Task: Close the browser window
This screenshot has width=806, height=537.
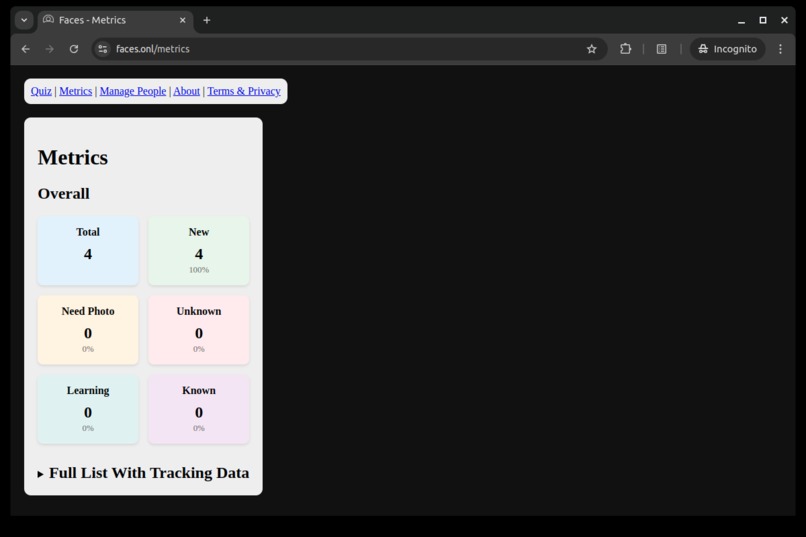Action: [784, 20]
